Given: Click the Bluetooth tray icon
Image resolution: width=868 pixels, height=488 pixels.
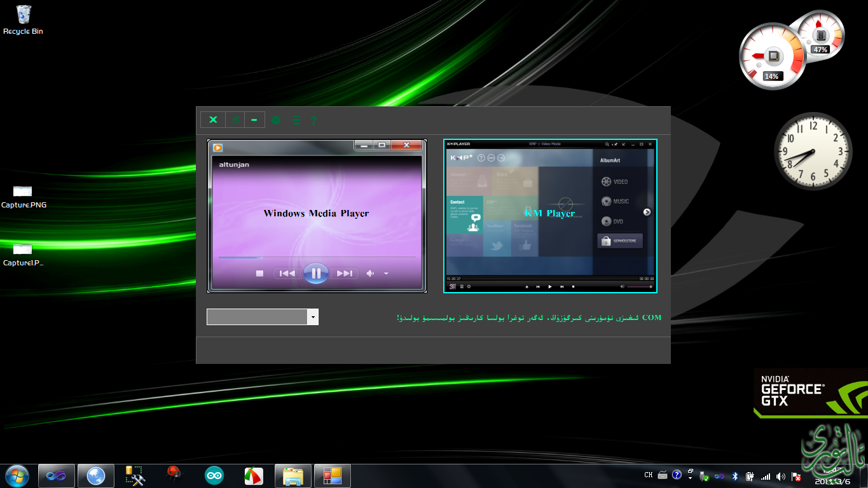Looking at the screenshot, I should pos(735,476).
